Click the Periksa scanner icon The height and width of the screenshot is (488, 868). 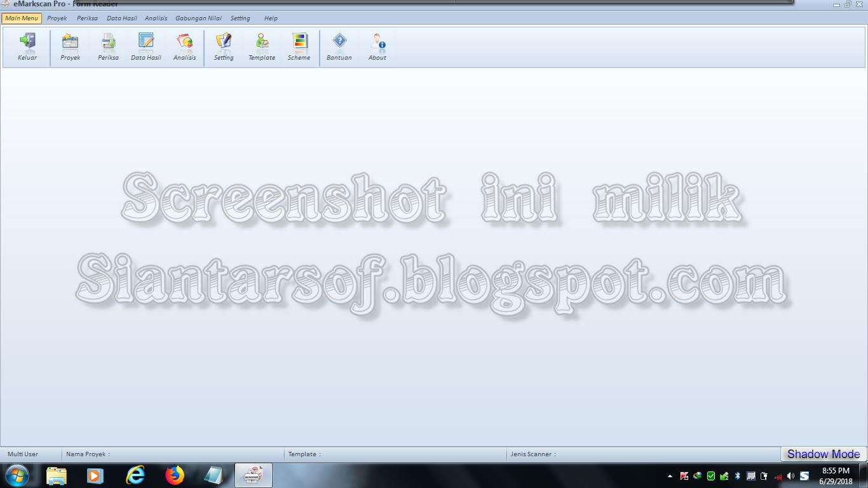pos(108,48)
